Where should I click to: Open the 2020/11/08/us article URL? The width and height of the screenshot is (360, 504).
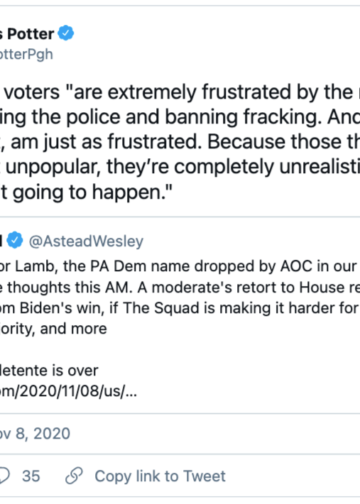coord(68,391)
